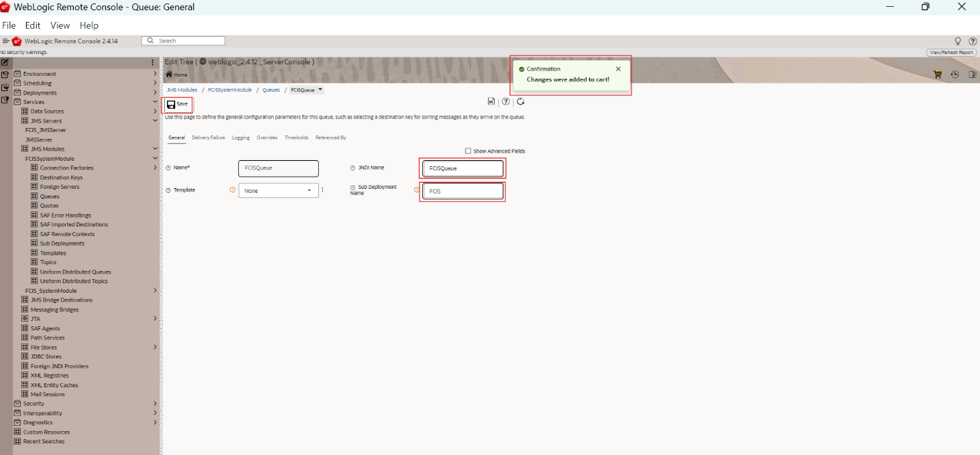
Task: Enable Show Advanced Fields checkbox
Action: 468,151
